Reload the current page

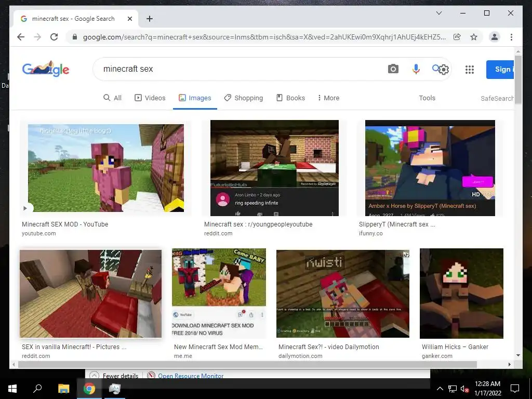click(54, 37)
